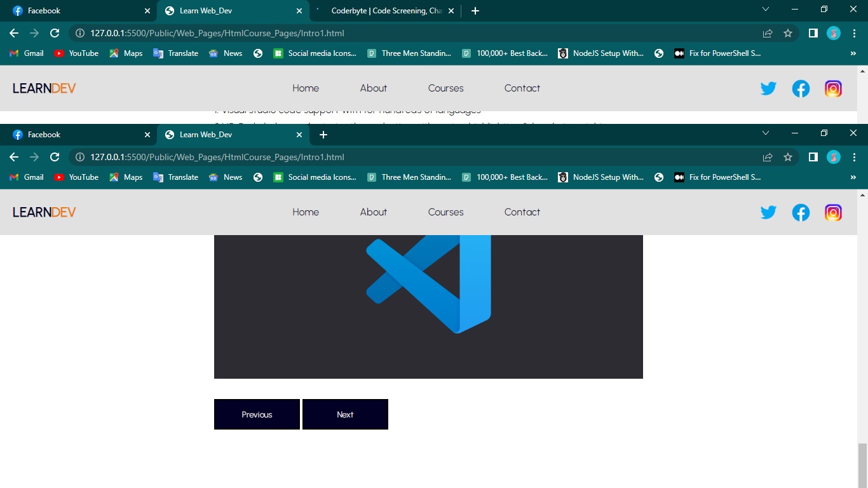
Task: Open the Instagram icon in lower page header
Action: (x=833, y=212)
